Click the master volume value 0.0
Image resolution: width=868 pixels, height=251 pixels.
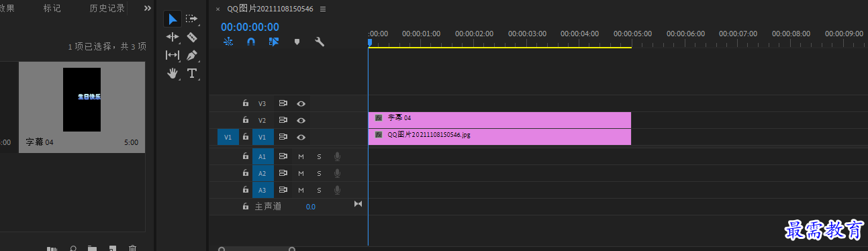[x=311, y=207]
